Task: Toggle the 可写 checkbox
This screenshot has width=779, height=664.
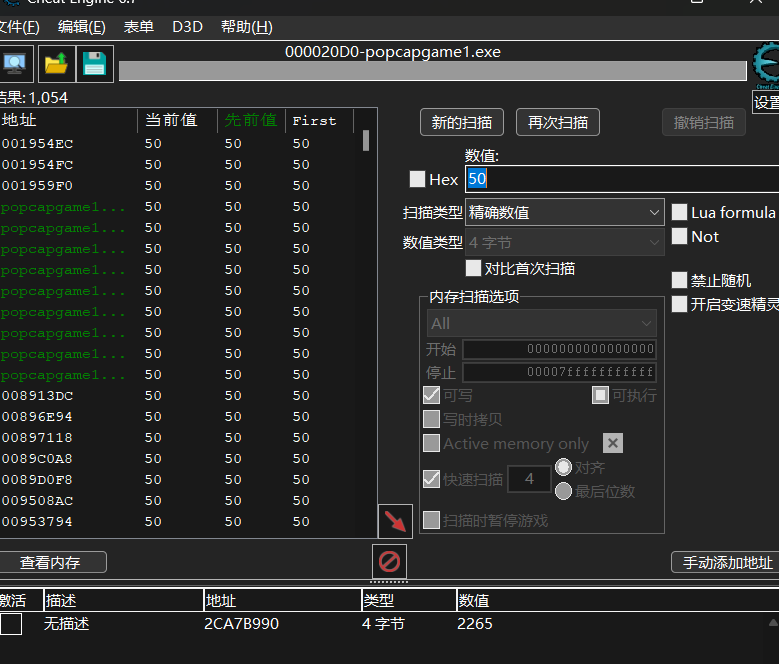Action: [x=431, y=395]
